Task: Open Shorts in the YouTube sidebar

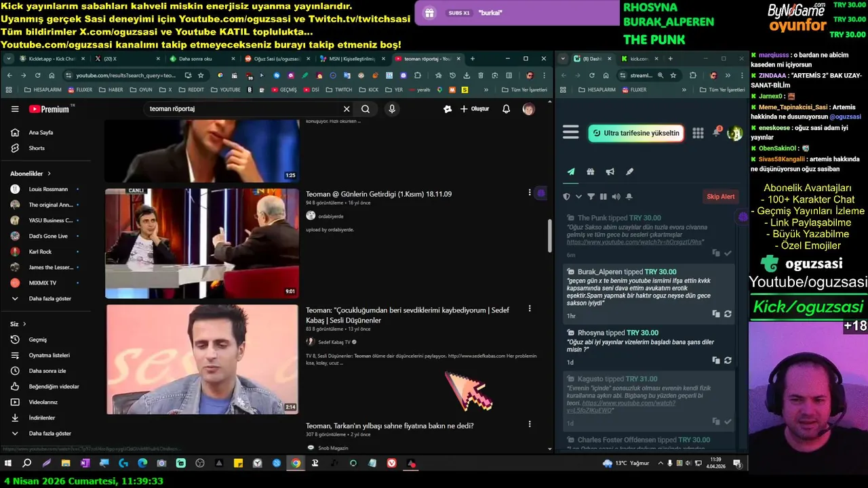Action: click(45, 148)
